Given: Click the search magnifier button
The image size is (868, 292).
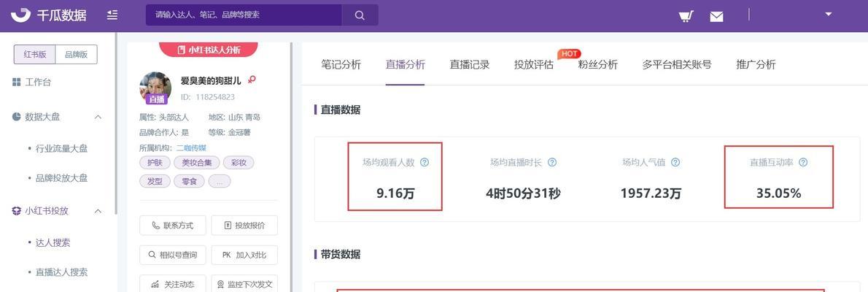Looking at the screenshot, I should click(360, 15).
